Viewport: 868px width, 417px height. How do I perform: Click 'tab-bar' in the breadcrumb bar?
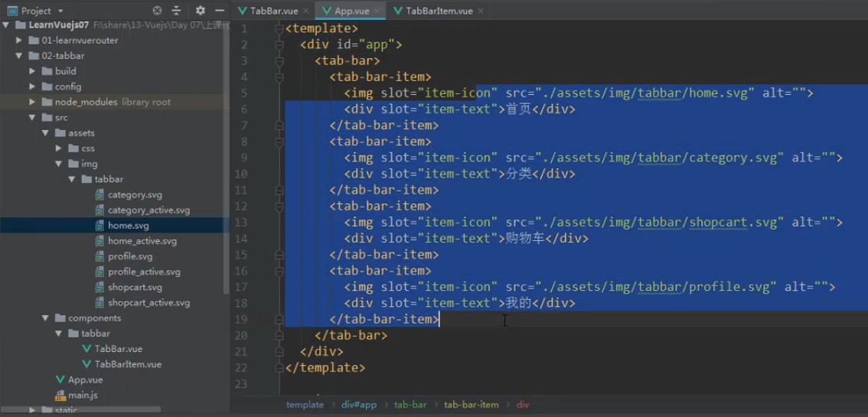[x=410, y=405]
